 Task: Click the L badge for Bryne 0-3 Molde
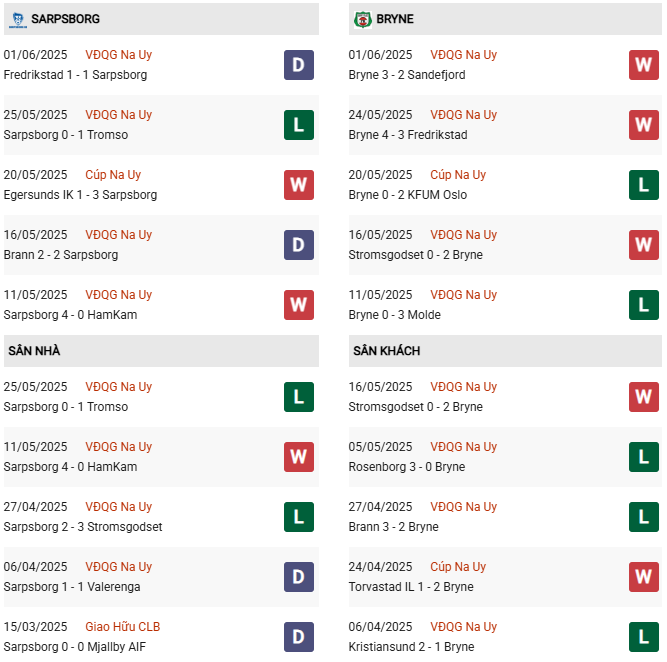(x=644, y=305)
